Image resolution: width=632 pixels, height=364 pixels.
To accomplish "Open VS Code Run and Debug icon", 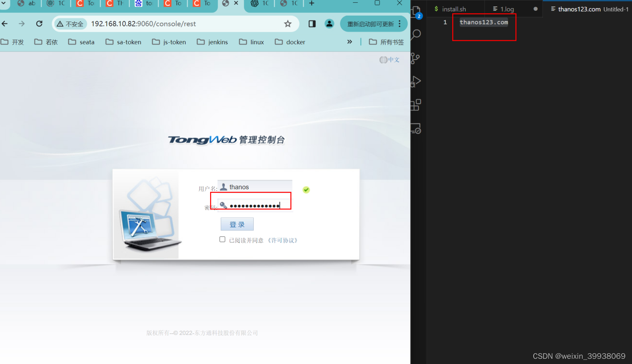I will pyautogui.click(x=416, y=81).
